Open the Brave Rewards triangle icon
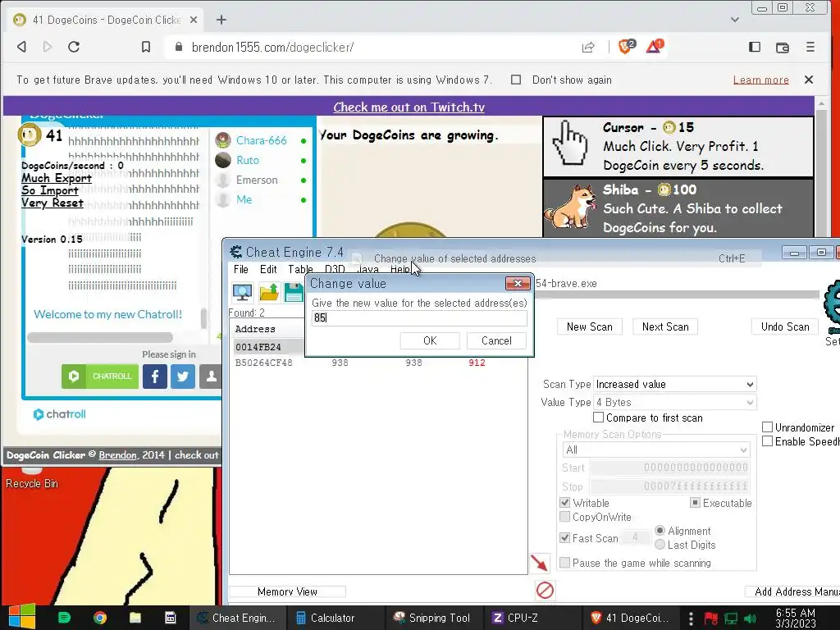 (655, 47)
